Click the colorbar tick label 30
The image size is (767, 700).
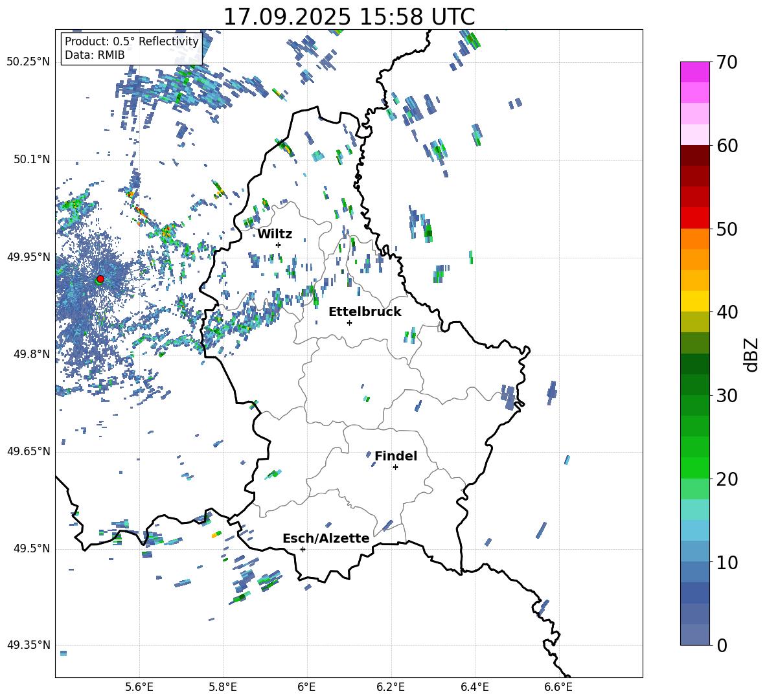point(727,395)
